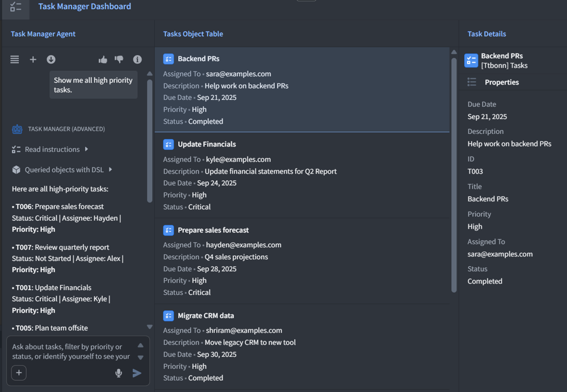Select the Properties tab in Task Details
The image size is (567, 392).
pyautogui.click(x=502, y=82)
